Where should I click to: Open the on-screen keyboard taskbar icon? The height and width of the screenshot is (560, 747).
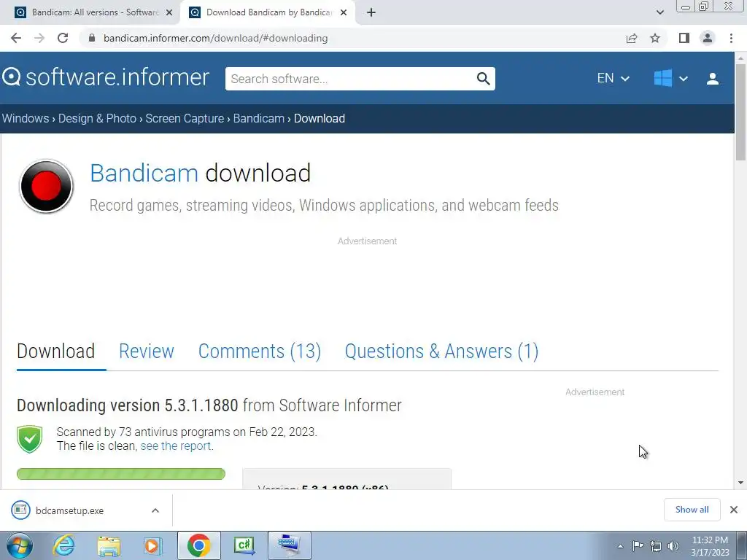289,545
